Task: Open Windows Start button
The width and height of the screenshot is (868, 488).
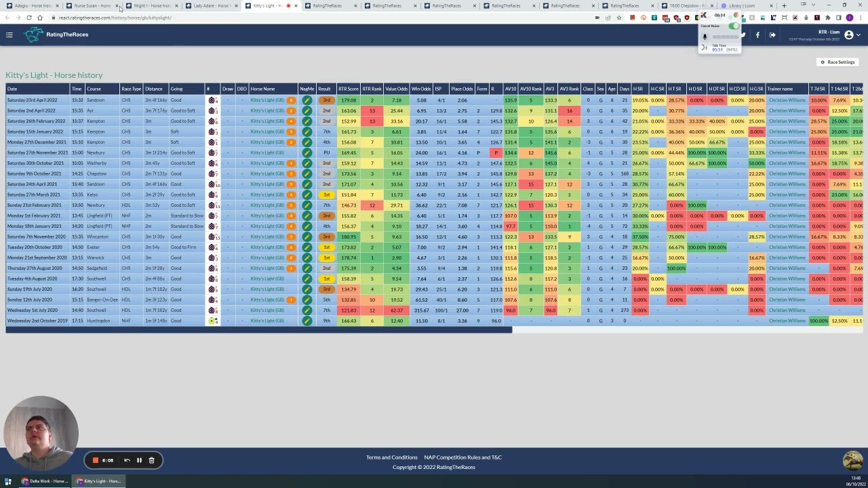Action: (x=8, y=481)
